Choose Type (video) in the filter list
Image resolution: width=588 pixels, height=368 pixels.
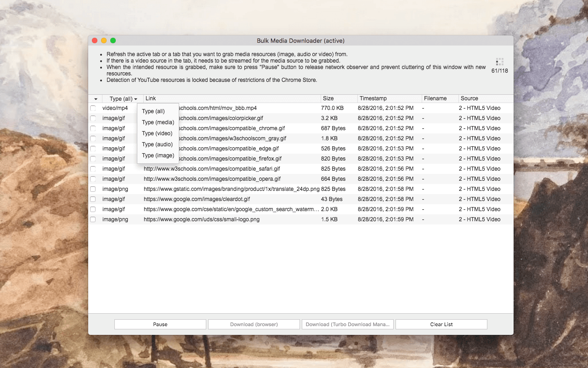[158, 133]
